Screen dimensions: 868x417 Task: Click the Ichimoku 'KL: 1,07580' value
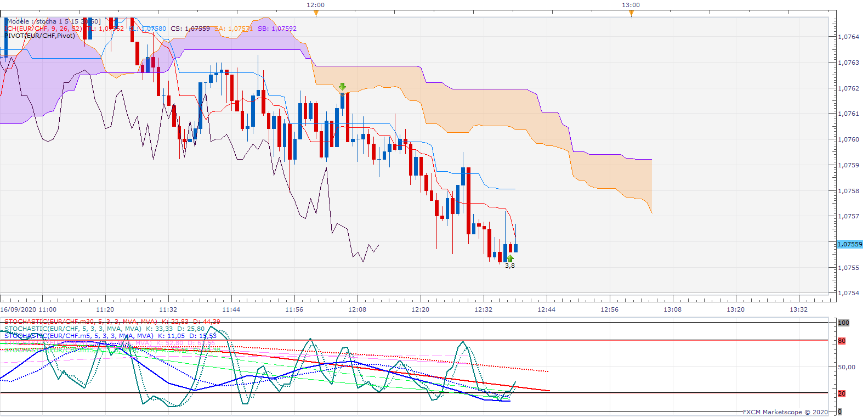pyautogui.click(x=147, y=29)
